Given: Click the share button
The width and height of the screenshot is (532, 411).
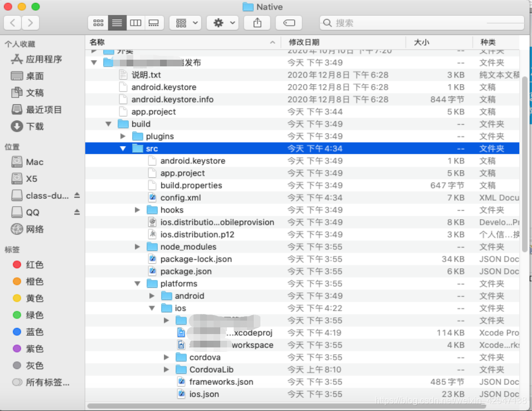Looking at the screenshot, I should 258,23.
